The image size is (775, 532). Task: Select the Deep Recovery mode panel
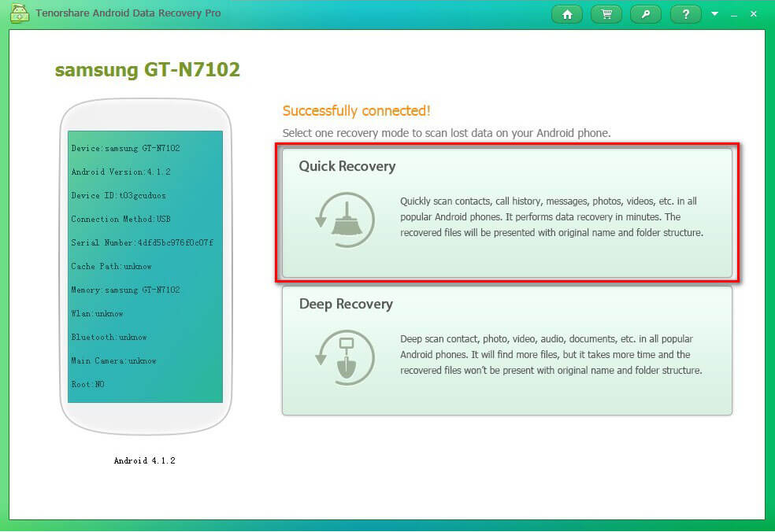[507, 351]
